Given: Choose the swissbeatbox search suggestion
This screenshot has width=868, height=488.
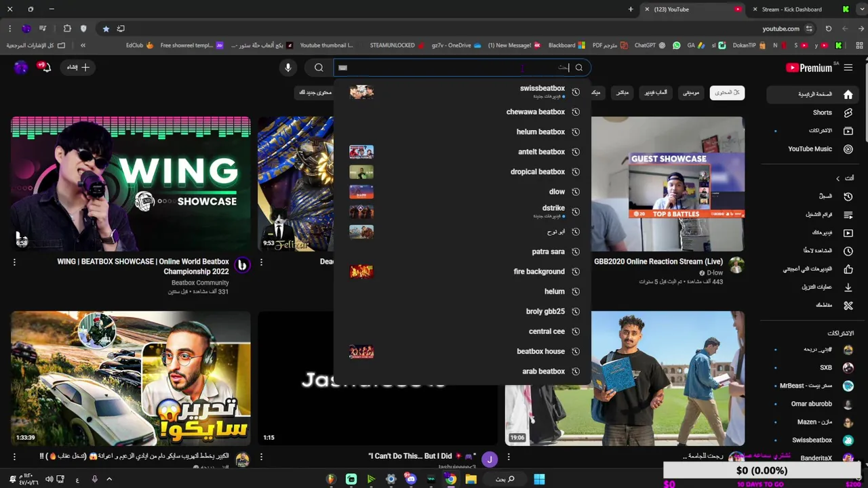Looking at the screenshot, I should 462,91.
